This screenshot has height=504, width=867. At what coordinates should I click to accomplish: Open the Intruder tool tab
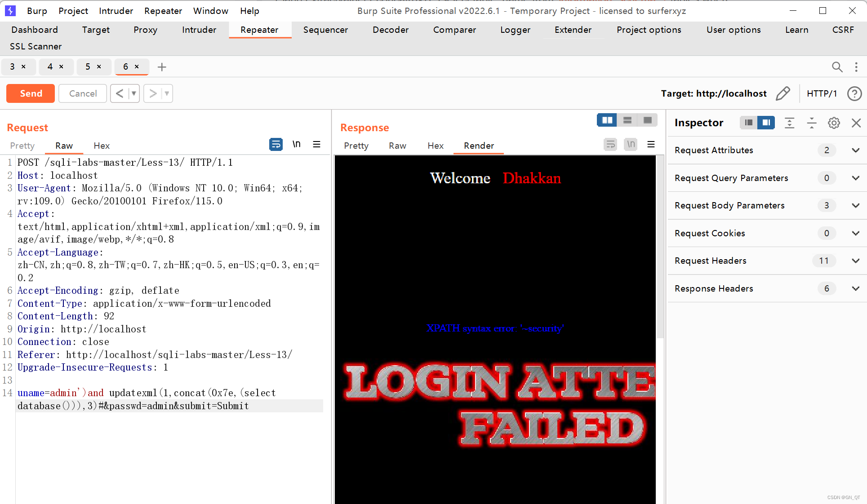(x=199, y=30)
